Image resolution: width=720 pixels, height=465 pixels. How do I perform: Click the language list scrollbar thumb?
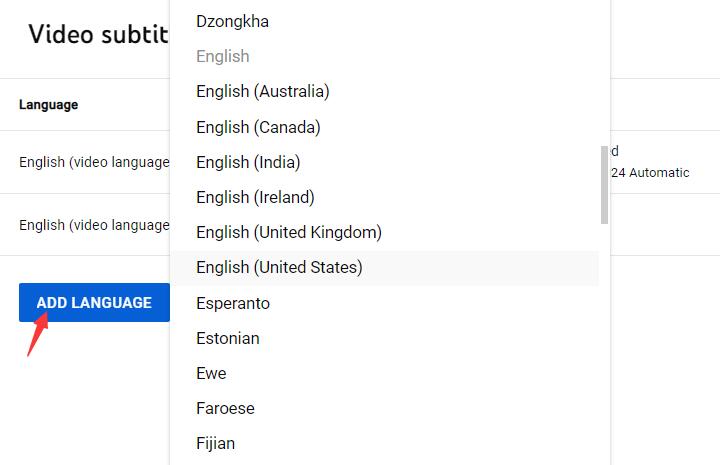(x=604, y=185)
